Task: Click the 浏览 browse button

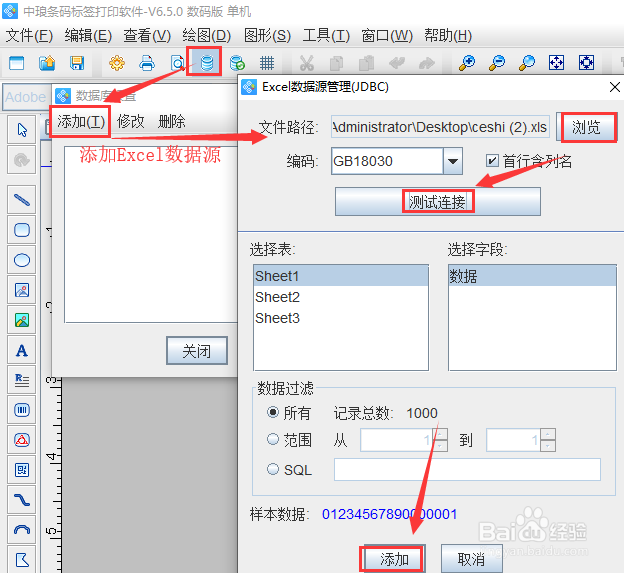Action: tap(586, 127)
